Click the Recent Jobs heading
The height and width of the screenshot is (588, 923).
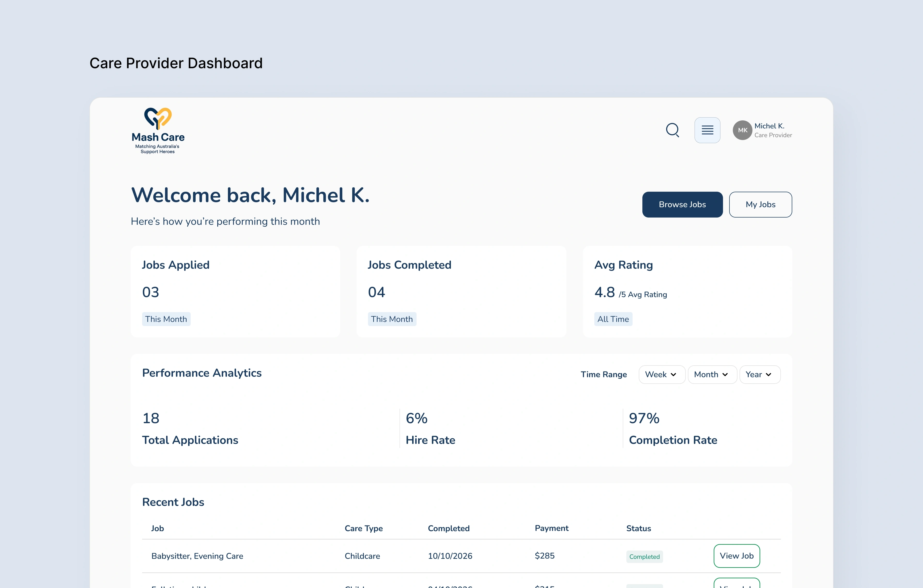point(173,502)
